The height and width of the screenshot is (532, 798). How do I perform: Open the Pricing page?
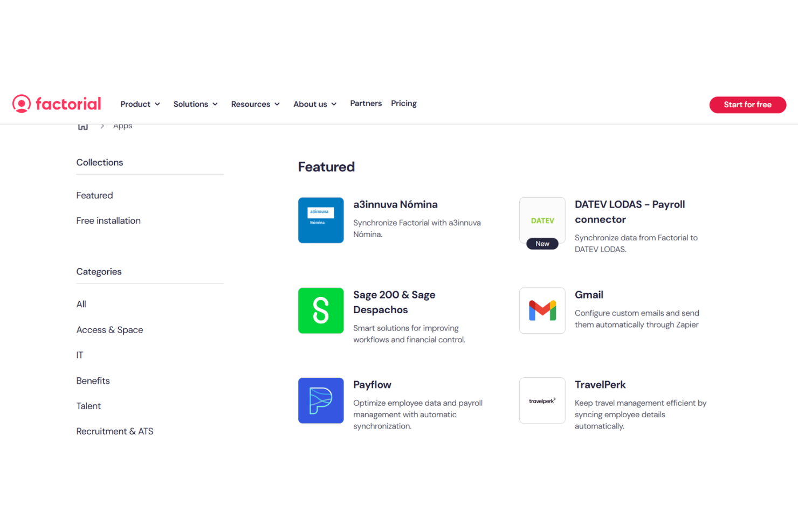[x=404, y=103]
